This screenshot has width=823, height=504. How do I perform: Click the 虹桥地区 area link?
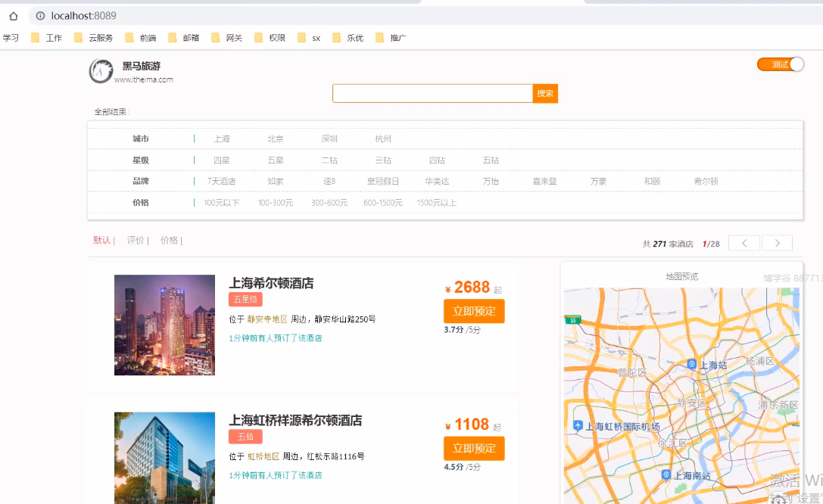tap(263, 456)
